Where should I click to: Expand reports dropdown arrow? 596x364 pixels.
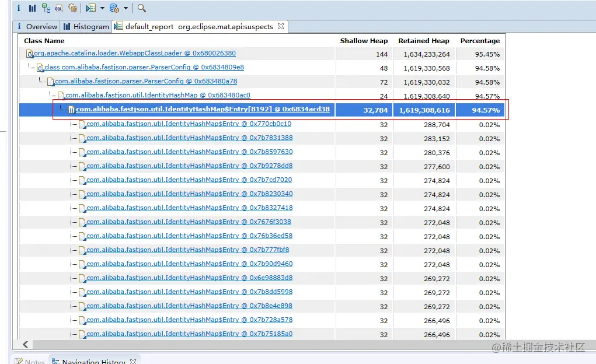pos(102,8)
